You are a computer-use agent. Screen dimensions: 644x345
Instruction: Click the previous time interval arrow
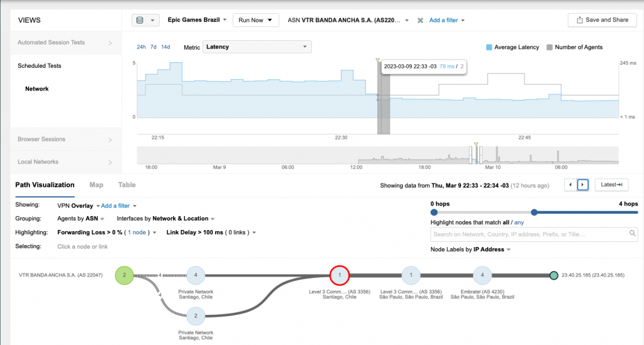click(570, 185)
